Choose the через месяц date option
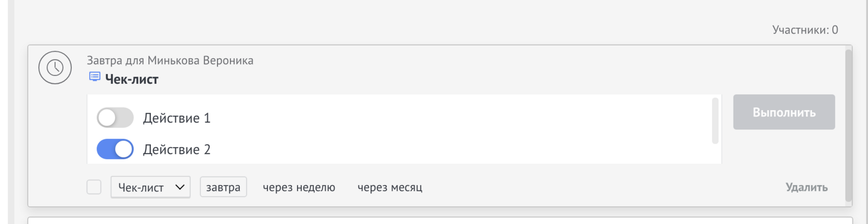Viewport: 868px width, 224px height. [390, 187]
